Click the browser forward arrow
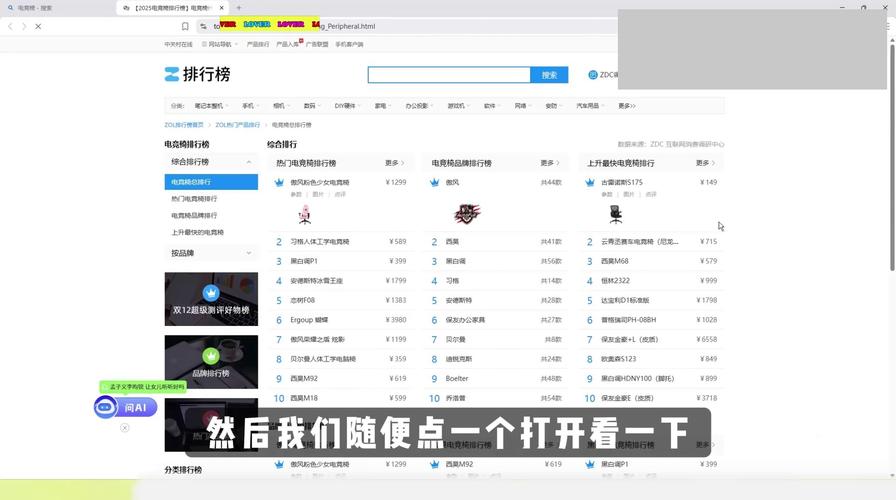Image resolution: width=896 pixels, height=500 pixels. tap(24, 26)
